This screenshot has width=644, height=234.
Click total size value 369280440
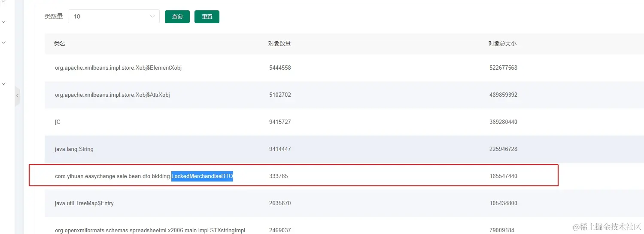pos(503,122)
